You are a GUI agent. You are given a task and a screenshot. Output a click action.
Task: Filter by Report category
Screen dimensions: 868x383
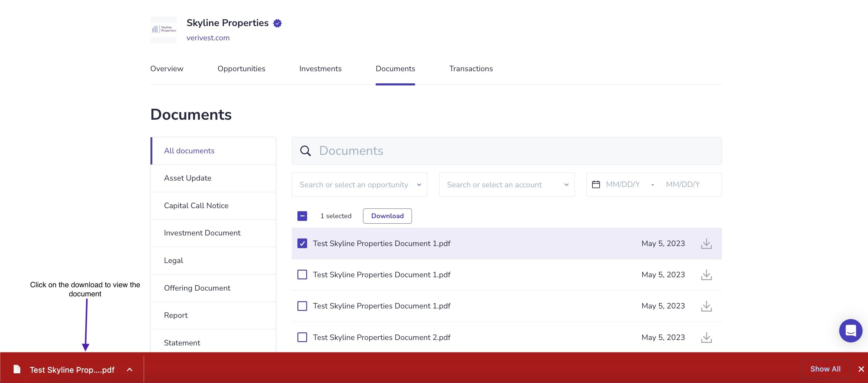pos(213,315)
